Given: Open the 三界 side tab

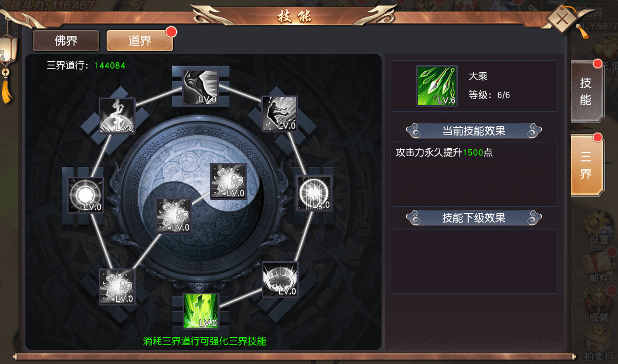Looking at the screenshot, I should 587,165.
